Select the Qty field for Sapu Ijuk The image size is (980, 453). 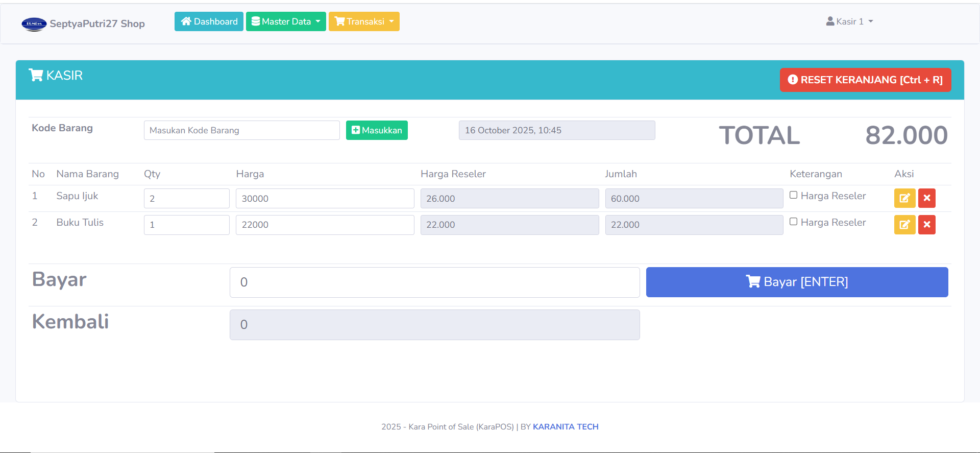click(186, 199)
